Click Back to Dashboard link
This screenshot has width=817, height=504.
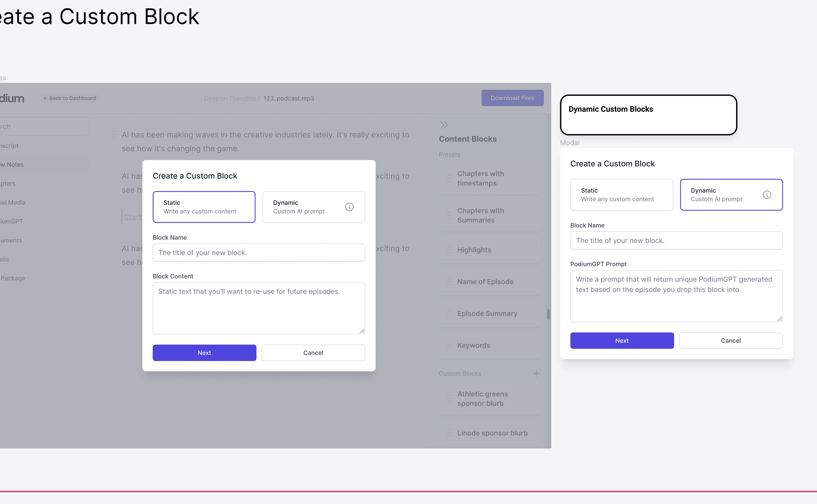pos(70,98)
